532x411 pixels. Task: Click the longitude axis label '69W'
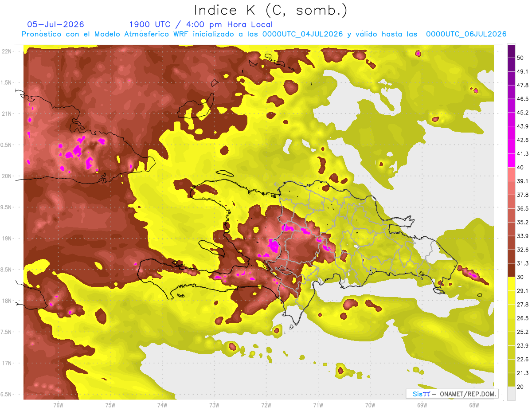coord(422,405)
